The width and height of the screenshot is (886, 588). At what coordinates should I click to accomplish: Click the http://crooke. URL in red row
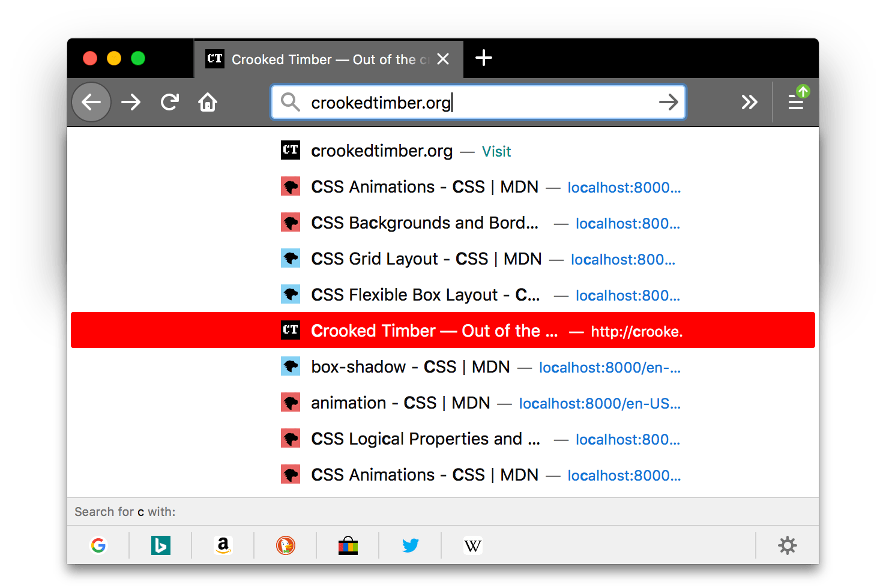[x=637, y=331]
